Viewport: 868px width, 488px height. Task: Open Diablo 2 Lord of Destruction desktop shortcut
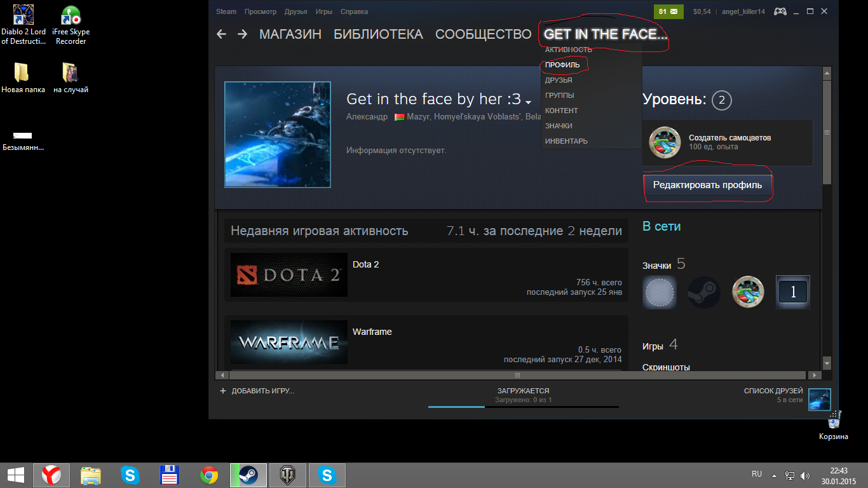tap(24, 25)
